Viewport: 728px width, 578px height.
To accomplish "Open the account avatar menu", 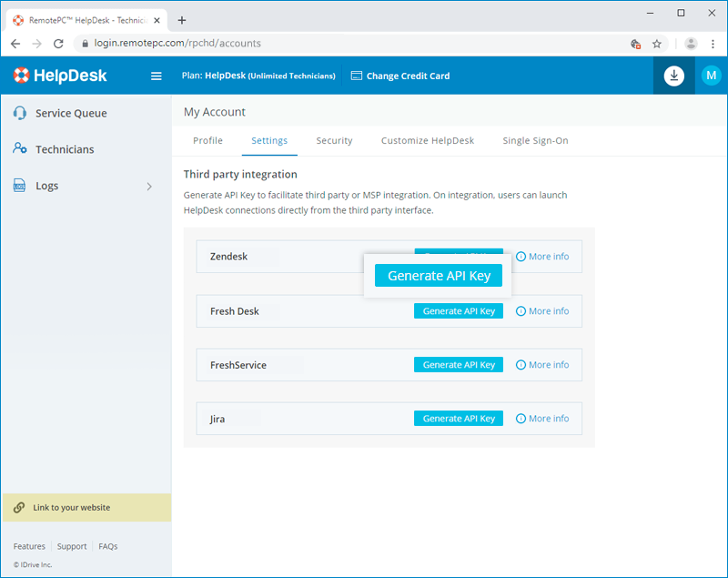I will point(711,76).
